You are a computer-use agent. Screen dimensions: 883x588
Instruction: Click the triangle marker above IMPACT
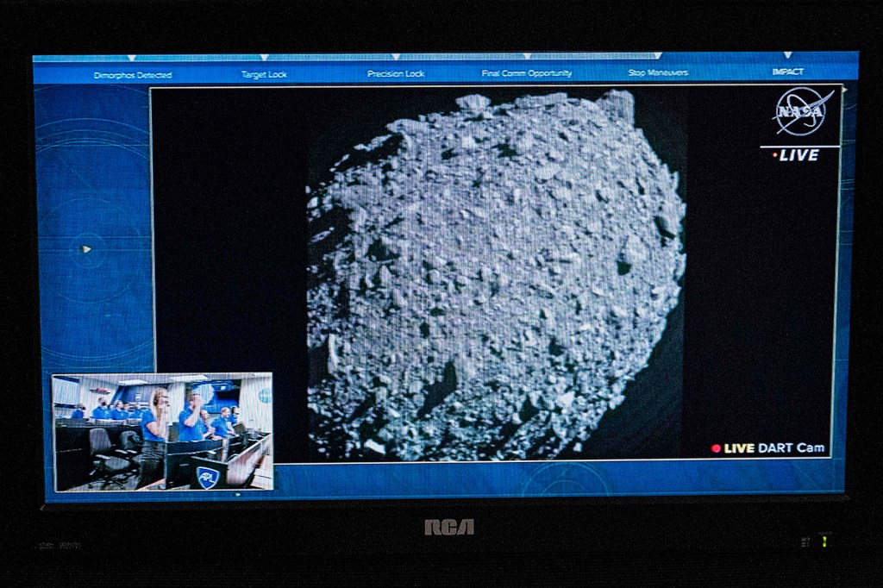787,56
